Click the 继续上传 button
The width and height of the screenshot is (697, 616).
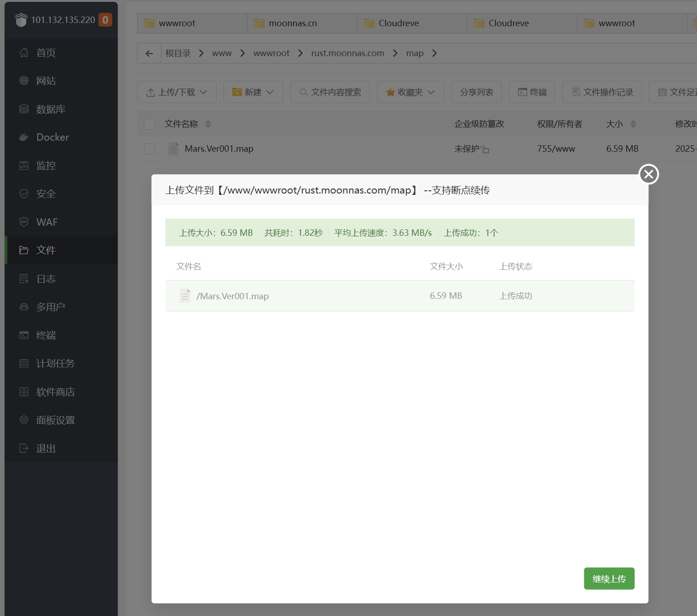point(609,579)
